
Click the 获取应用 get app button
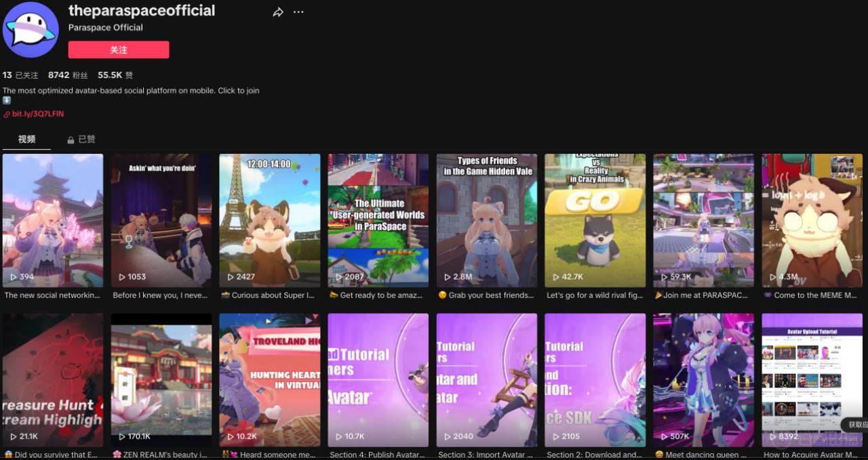(854, 424)
